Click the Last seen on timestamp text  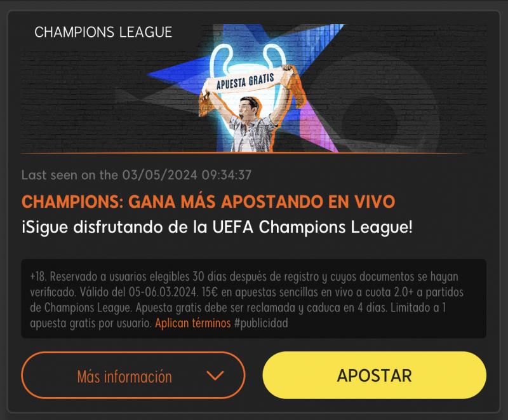(x=137, y=175)
